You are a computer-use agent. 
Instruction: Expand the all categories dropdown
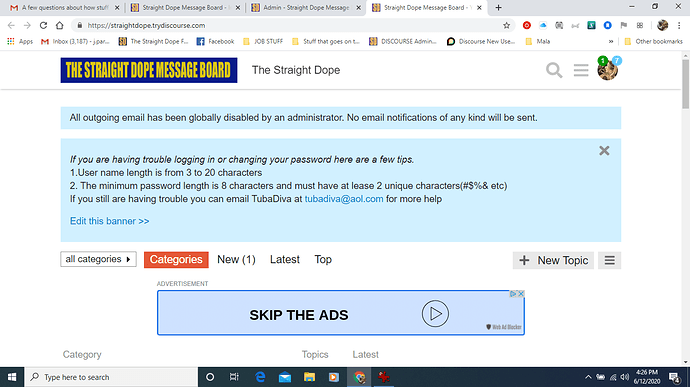(x=99, y=259)
